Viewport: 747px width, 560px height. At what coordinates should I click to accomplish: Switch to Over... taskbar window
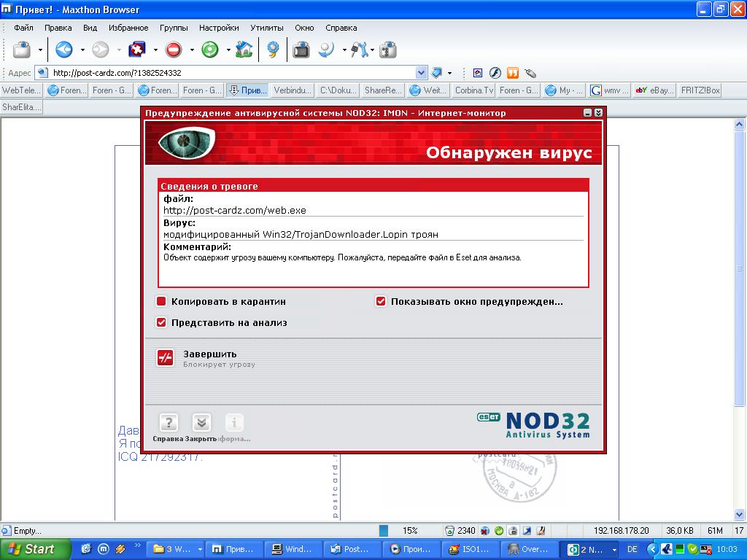click(x=530, y=549)
